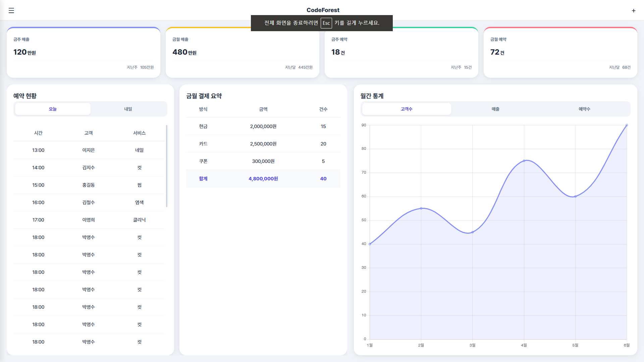644x362 pixels.
Task: Click the 4월 peak chart point
Action: point(524,161)
